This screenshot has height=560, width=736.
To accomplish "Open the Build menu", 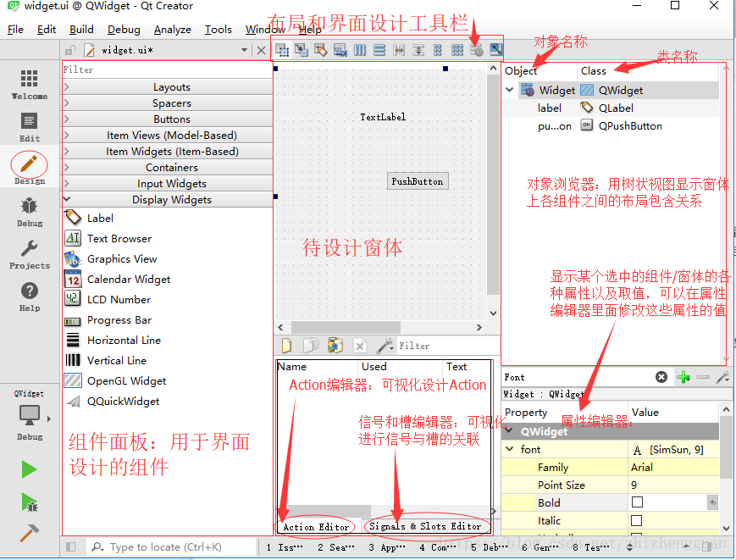I will pos(81,29).
